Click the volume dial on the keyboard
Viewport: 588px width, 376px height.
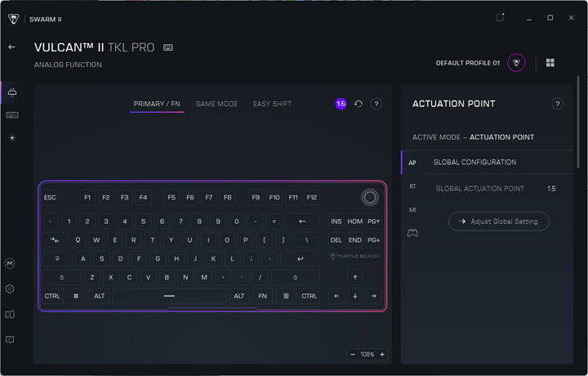click(370, 197)
